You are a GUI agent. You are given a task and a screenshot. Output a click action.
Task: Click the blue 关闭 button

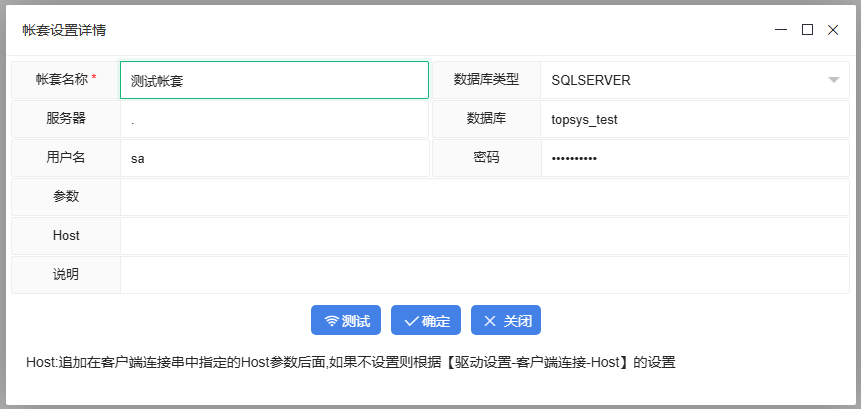[505, 321]
